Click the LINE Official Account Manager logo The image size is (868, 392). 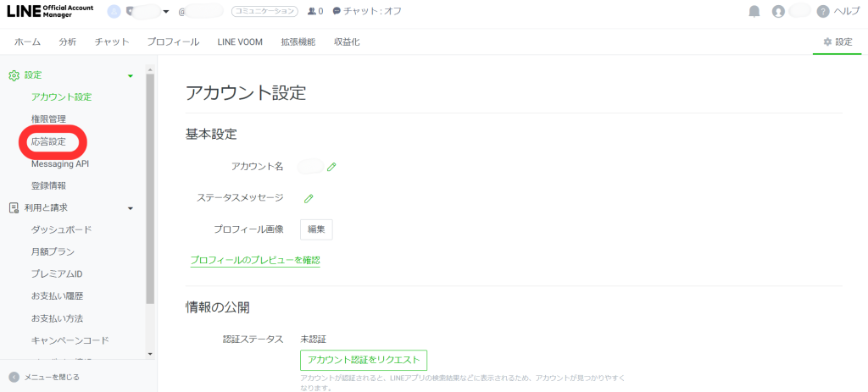click(50, 11)
